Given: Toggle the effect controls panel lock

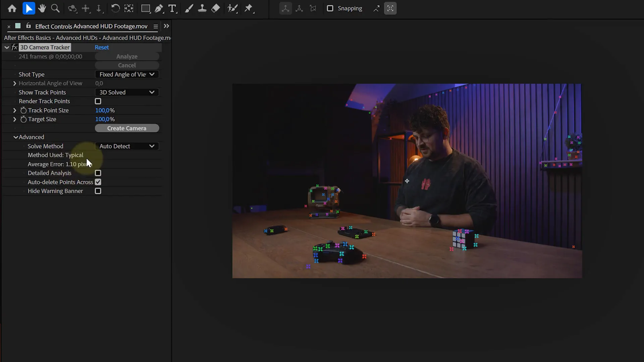Looking at the screenshot, I should pos(29,25).
